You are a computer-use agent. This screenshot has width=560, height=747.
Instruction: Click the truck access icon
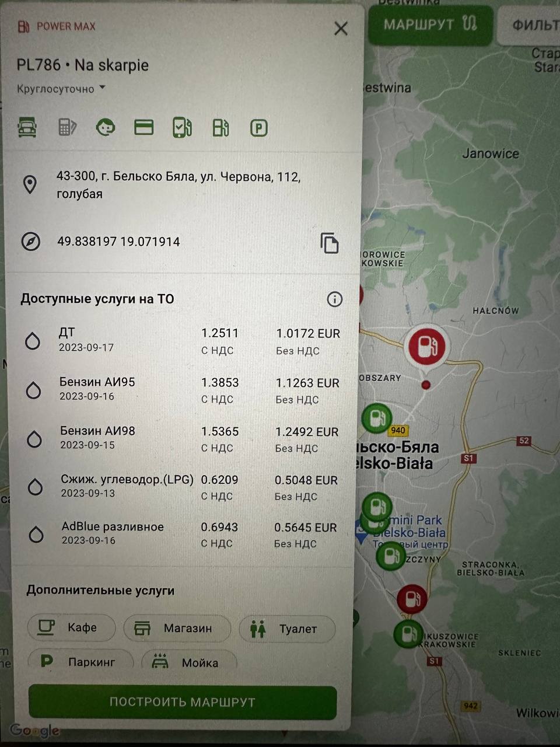click(27, 127)
